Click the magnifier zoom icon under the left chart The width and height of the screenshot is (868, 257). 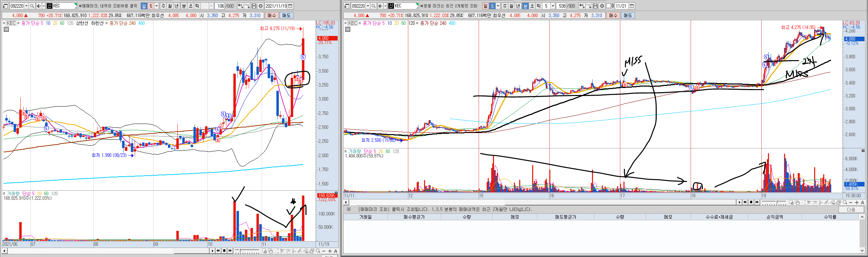pos(318,251)
